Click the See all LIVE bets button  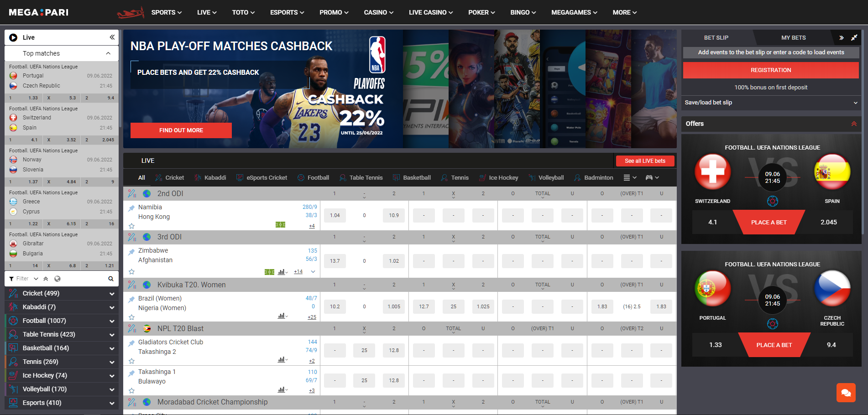pyautogui.click(x=645, y=161)
